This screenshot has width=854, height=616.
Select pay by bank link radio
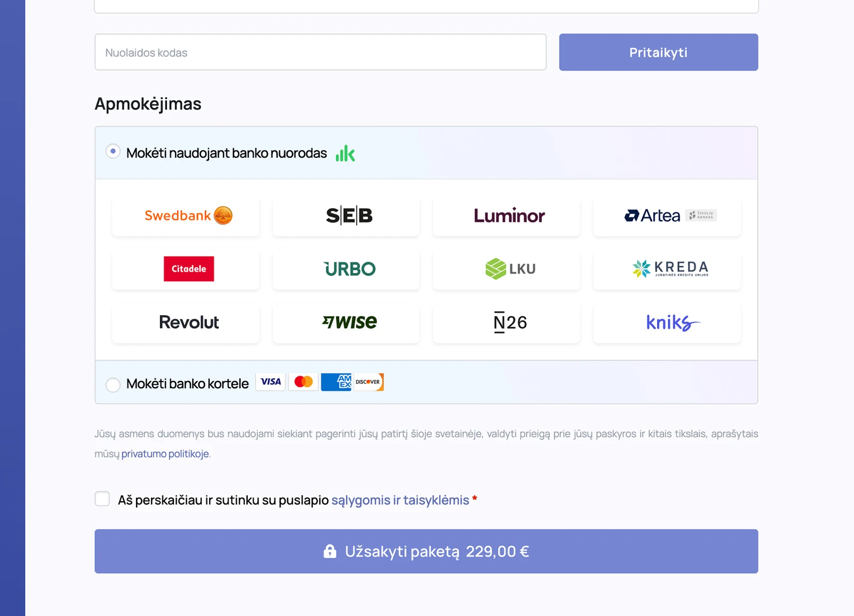113,151
